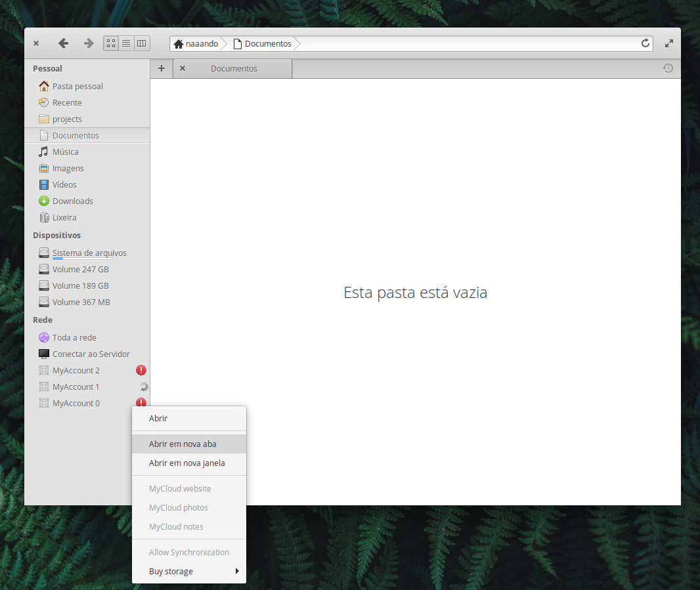This screenshot has width=700, height=590.
Task: Close the Documentos tab
Action: pos(182,68)
